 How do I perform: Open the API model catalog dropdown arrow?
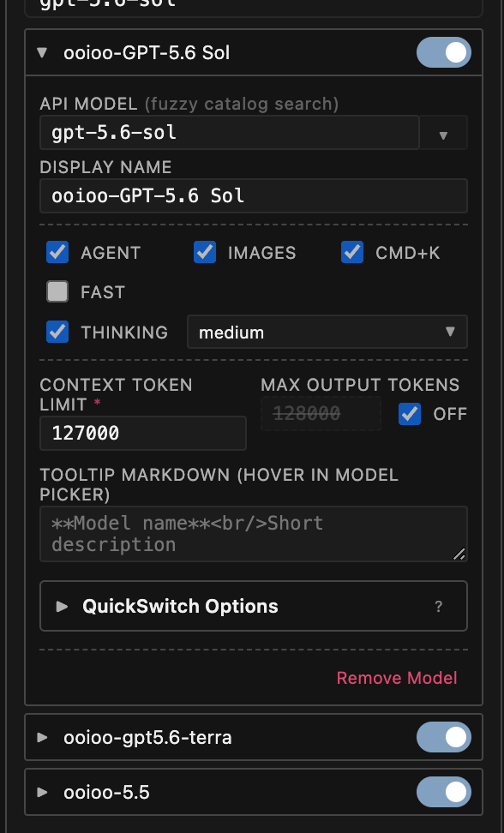coord(443,133)
